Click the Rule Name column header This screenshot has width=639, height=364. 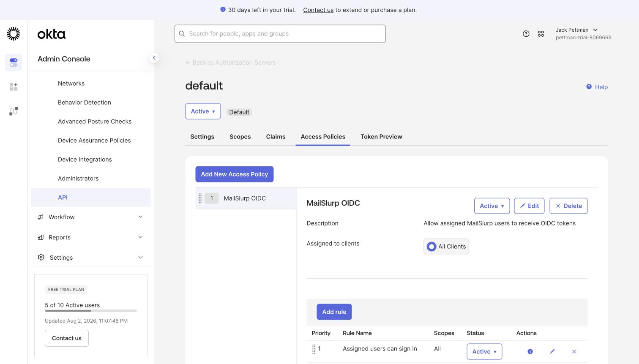[357, 333]
